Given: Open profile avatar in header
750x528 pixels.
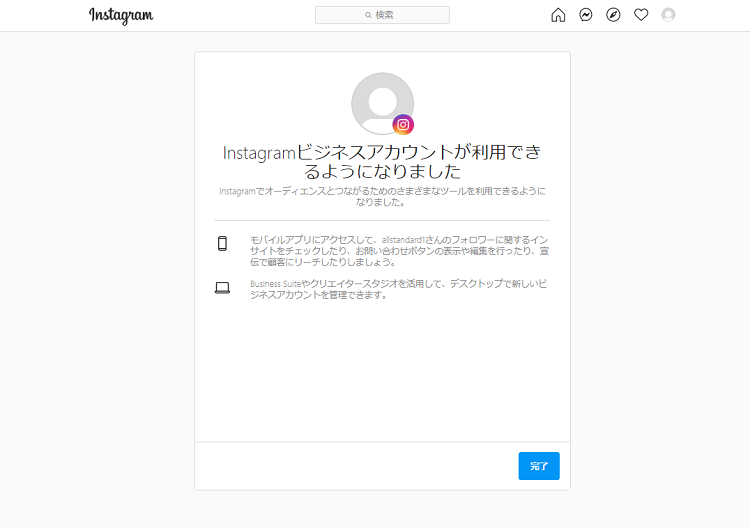Looking at the screenshot, I should (x=668, y=15).
